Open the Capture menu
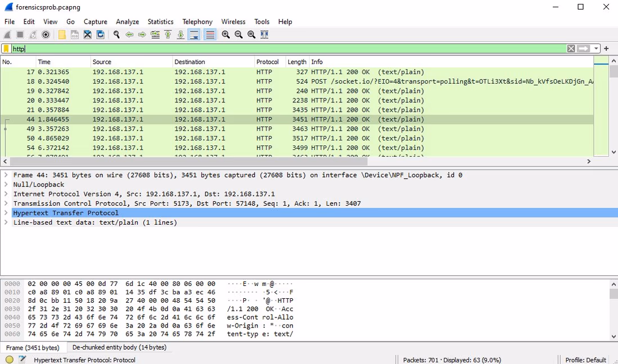 [96, 22]
